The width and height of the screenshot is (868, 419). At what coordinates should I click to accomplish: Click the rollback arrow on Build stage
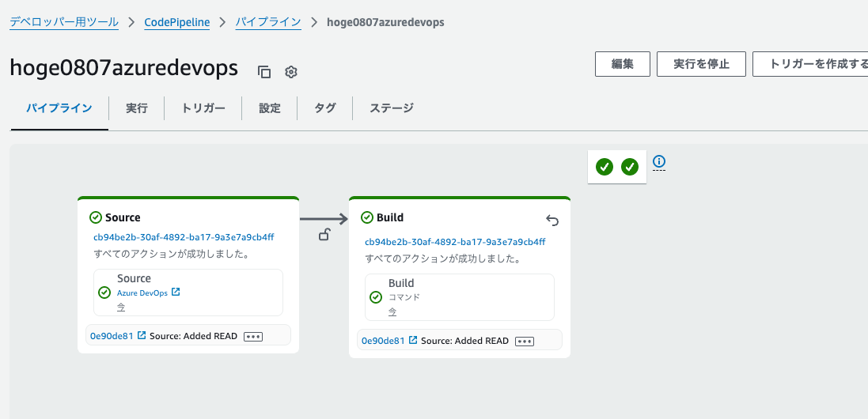pyautogui.click(x=552, y=221)
